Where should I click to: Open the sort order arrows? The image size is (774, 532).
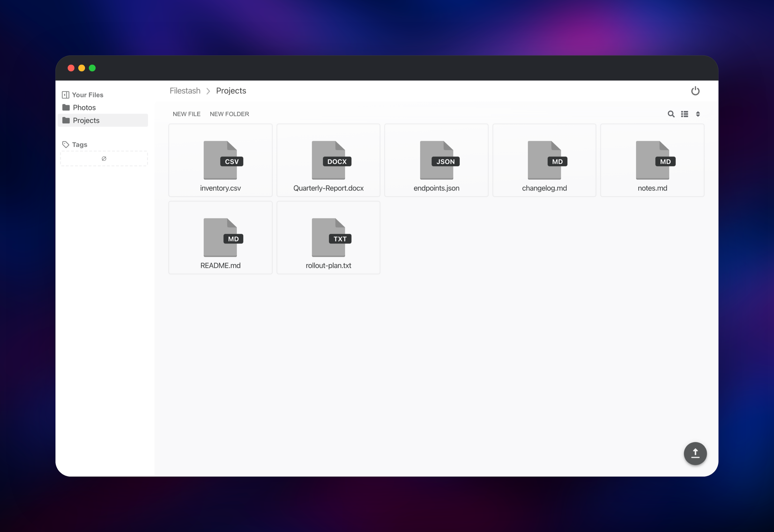698,114
